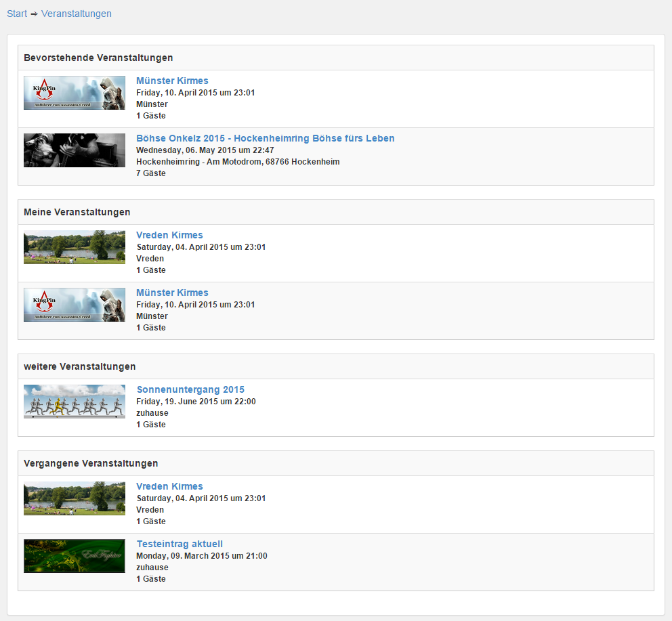The image size is (672, 621).
Task: Open the Böhse Onkelz 2015 Hockenheimring event
Action: point(266,138)
